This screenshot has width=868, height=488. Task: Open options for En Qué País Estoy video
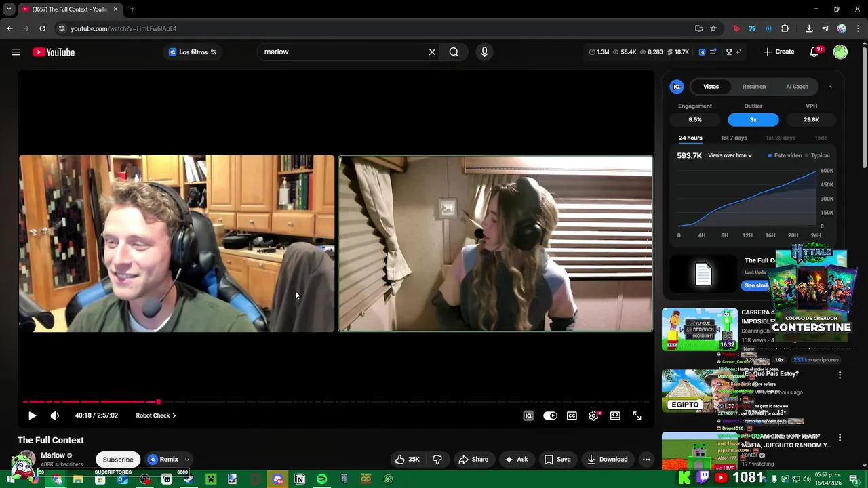click(840, 375)
